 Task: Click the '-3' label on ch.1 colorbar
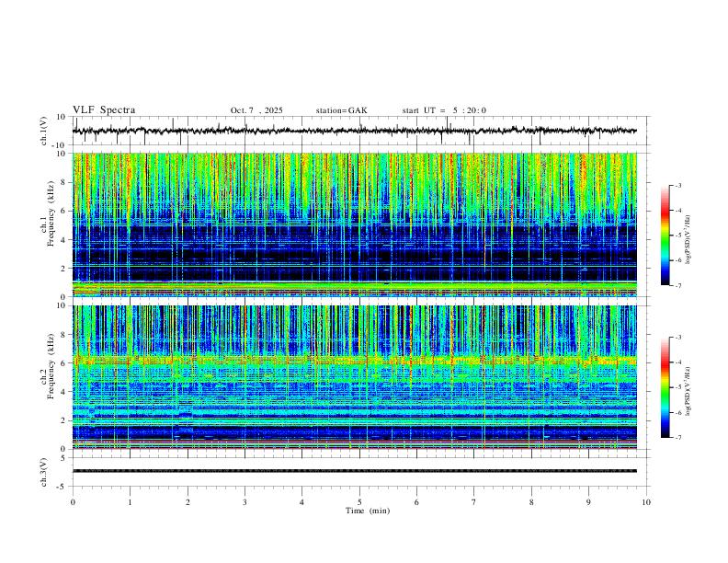(x=677, y=185)
